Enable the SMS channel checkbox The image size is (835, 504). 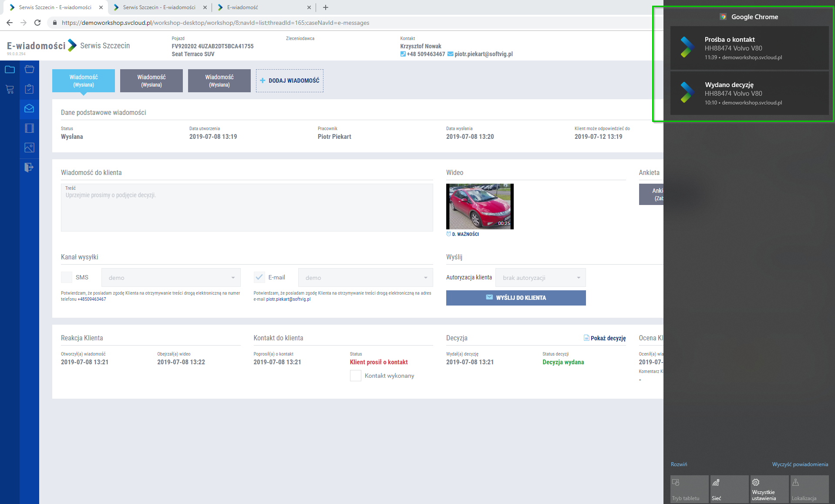(67, 277)
